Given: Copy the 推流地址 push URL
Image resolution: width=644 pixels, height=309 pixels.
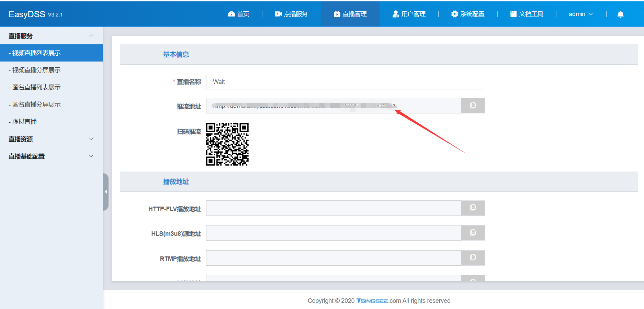Looking at the screenshot, I should pyautogui.click(x=473, y=106).
